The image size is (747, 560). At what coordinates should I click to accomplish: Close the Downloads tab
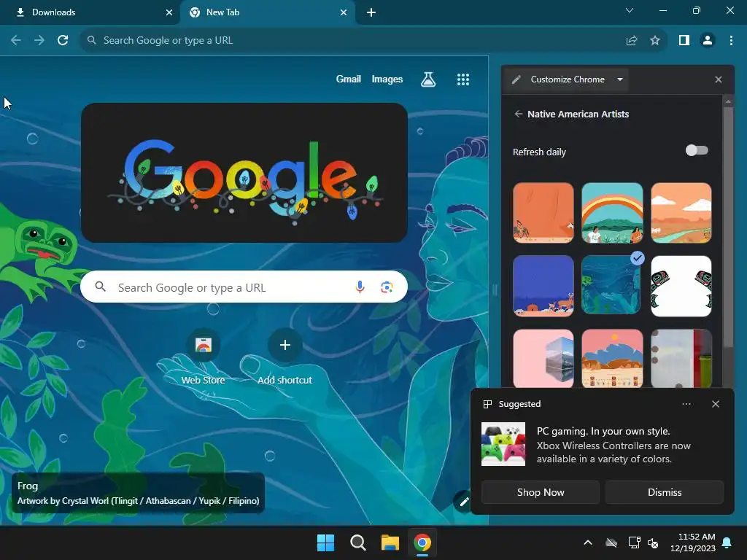(x=169, y=12)
